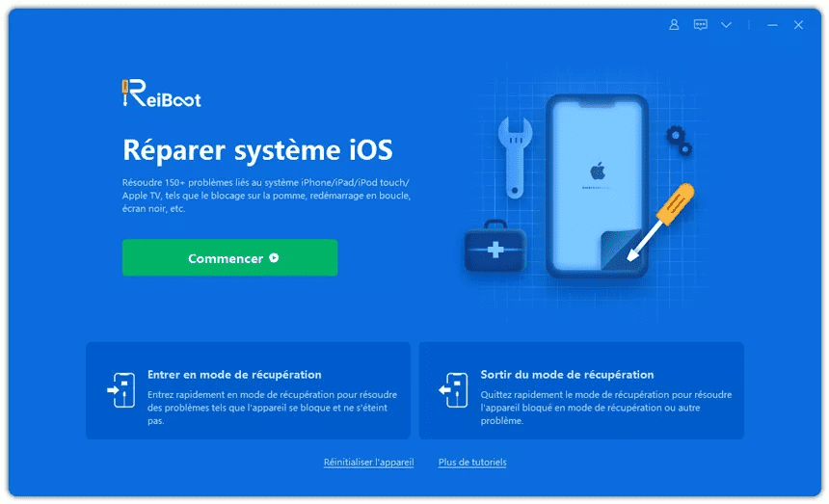Screen dimensions: 829x504
Task: Click the play arrow inside Commencer button
Action: [274, 258]
